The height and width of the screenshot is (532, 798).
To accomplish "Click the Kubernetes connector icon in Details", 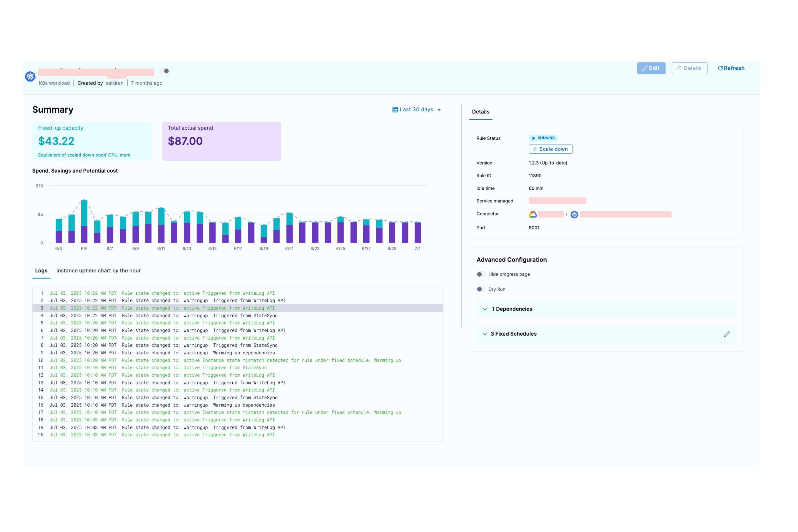I will [x=574, y=214].
